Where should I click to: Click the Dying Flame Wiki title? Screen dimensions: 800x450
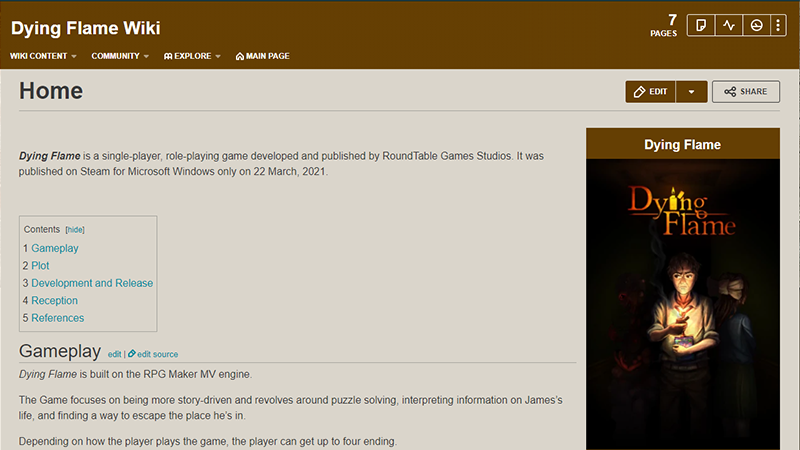(85, 27)
